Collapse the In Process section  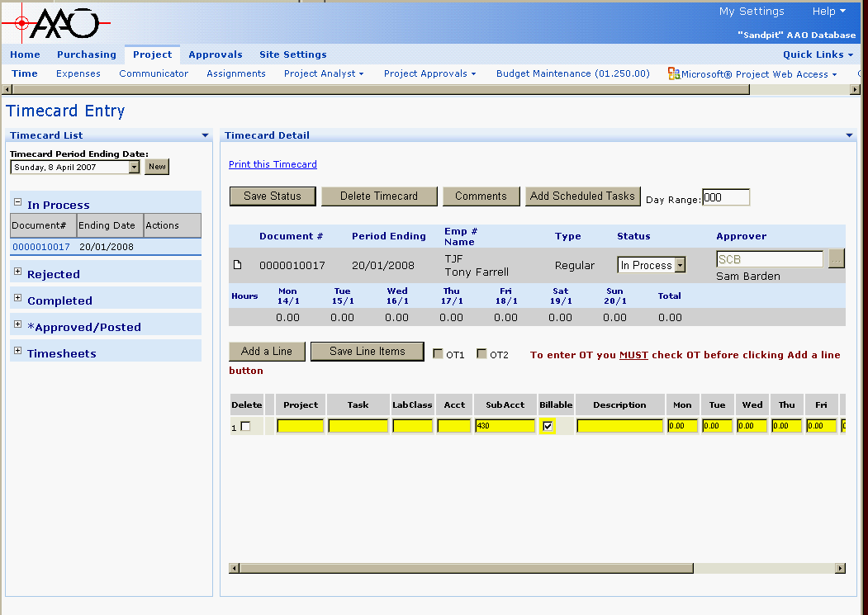[17, 202]
